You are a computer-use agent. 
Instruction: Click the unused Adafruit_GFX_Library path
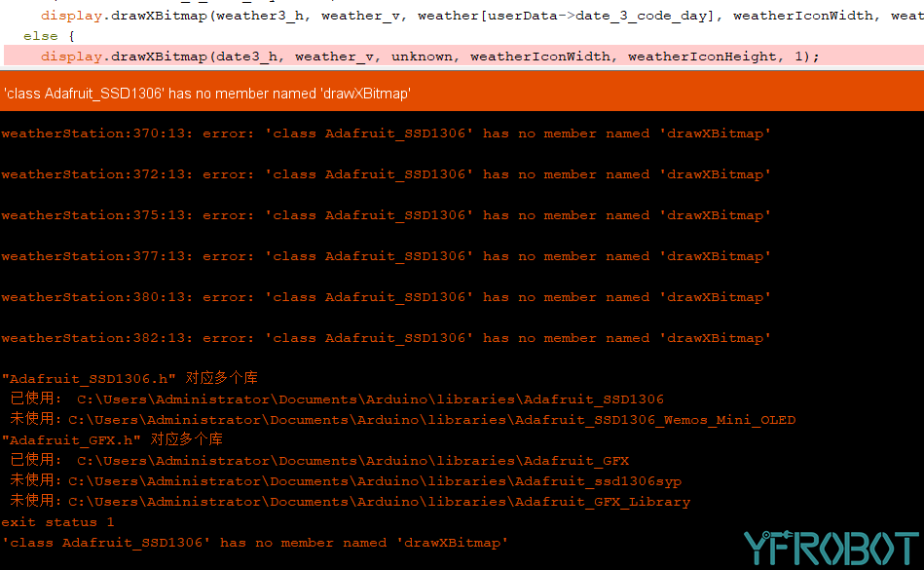coord(379,502)
